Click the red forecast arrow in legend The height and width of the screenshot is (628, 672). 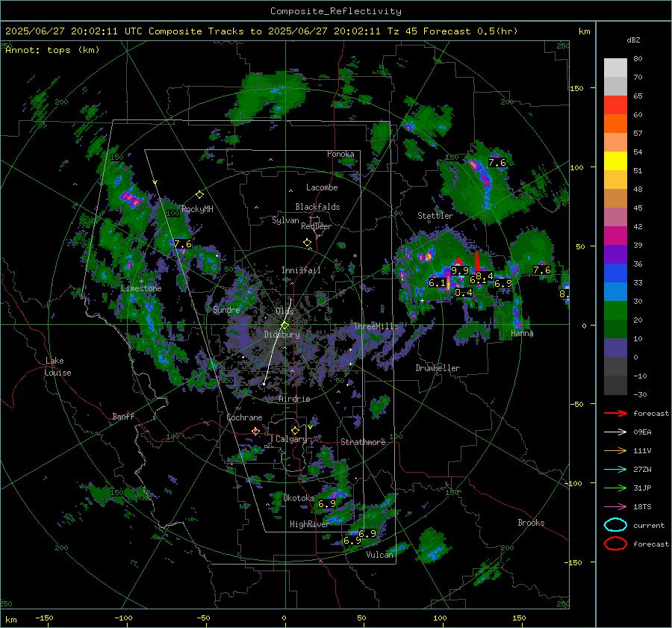[615, 413]
